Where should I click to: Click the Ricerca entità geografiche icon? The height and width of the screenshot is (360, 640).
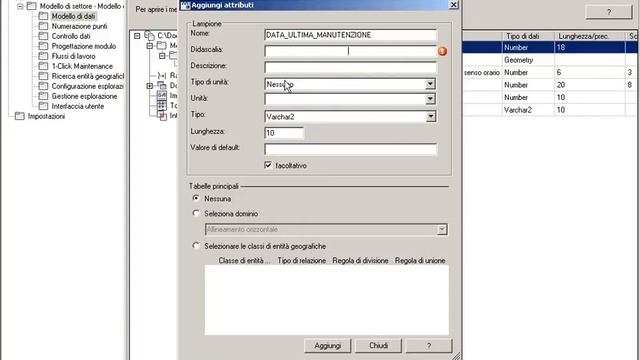(43, 76)
